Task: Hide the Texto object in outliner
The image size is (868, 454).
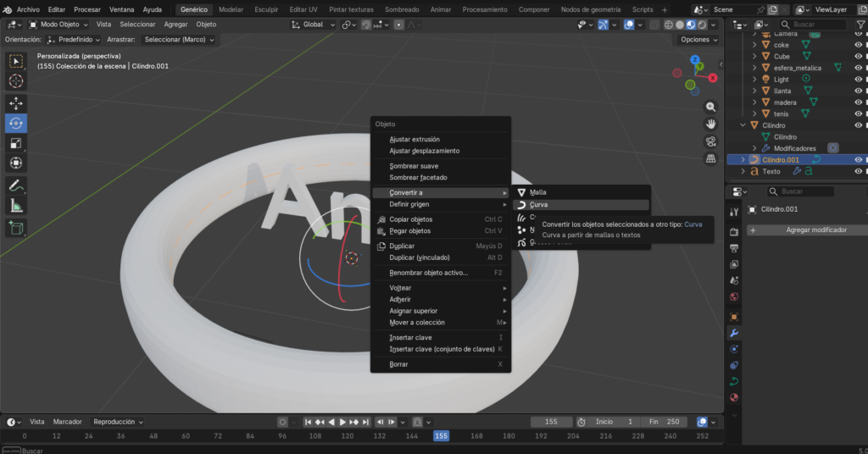Action: tap(858, 171)
